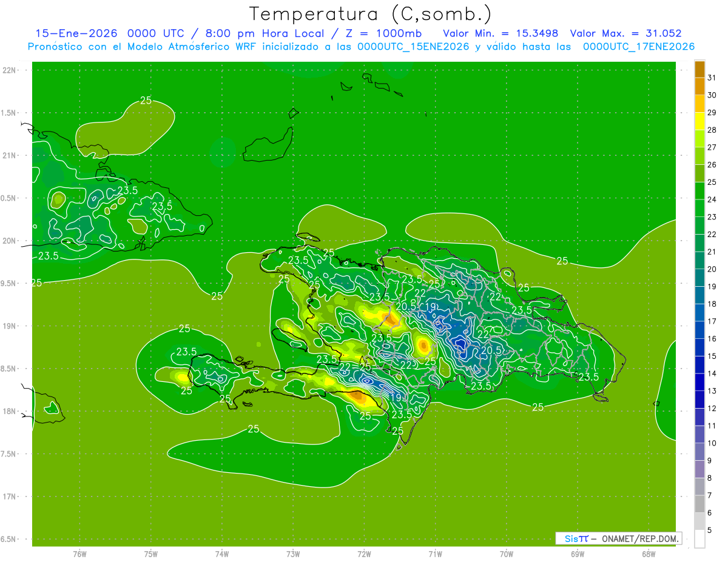Screen dimensions: 728x562
Task: Click the "18N" latitude axis label
Action: (9, 412)
